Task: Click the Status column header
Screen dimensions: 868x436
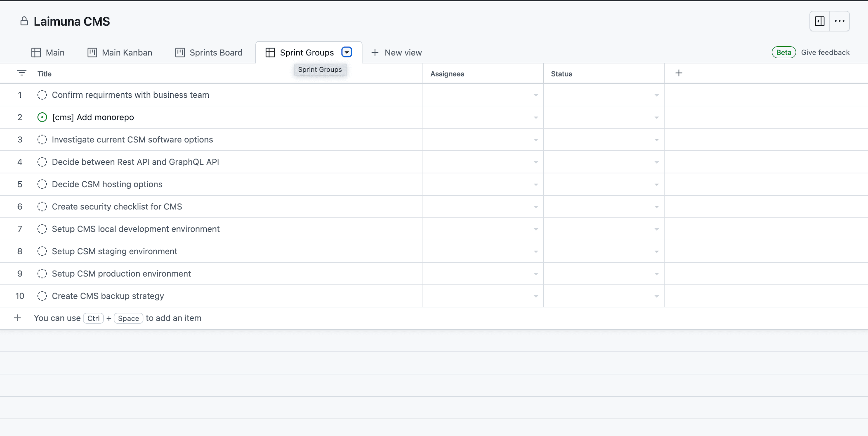Action: (x=561, y=73)
